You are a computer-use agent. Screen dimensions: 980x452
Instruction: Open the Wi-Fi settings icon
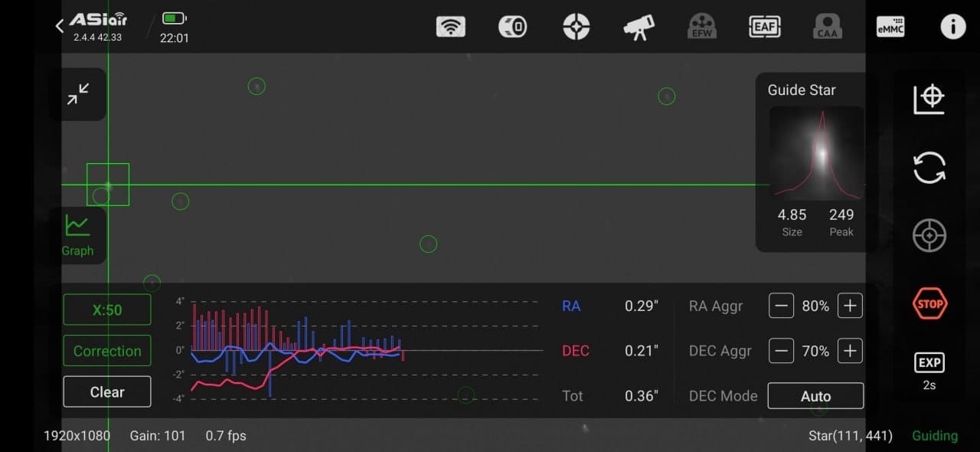[451, 27]
